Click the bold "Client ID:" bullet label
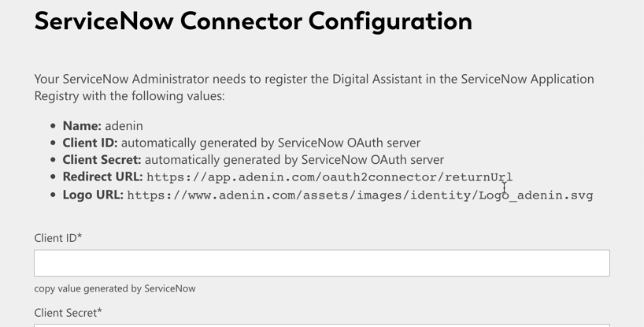The height and width of the screenshot is (327, 644). 90,143
